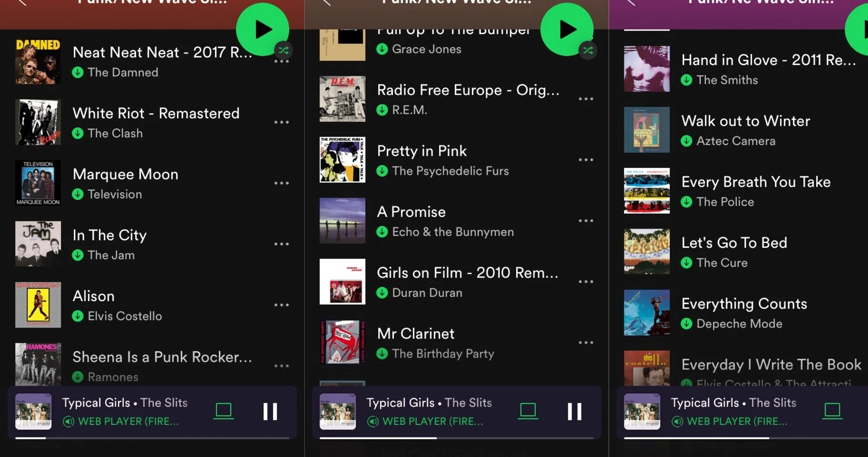868x457 pixels.
Task: Open more options for Marquee Moon
Action: [282, 183]
